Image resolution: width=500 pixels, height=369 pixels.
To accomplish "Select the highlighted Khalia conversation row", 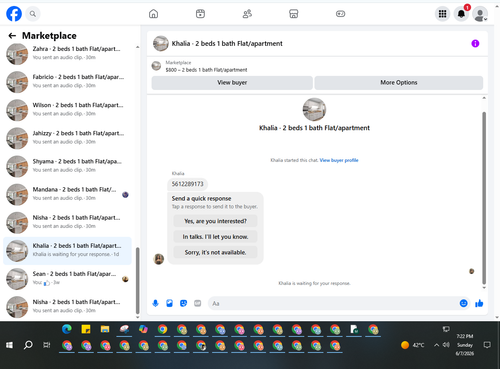I will pyautogui.click(x=68, y=251).
